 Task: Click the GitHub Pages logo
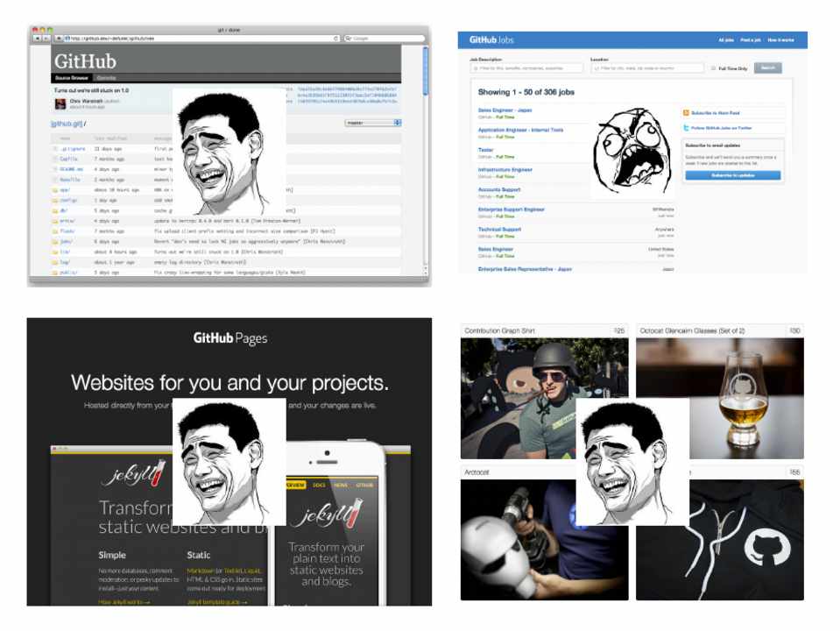[x=229, y=338]
